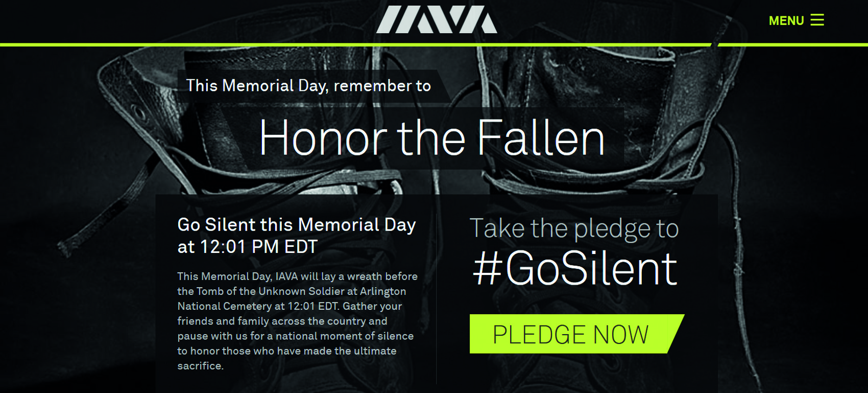Image resolution: width=868 pixels, height=393 pixels.
Task: Click the IAVA logo in the header
Action: click(437, 20)
